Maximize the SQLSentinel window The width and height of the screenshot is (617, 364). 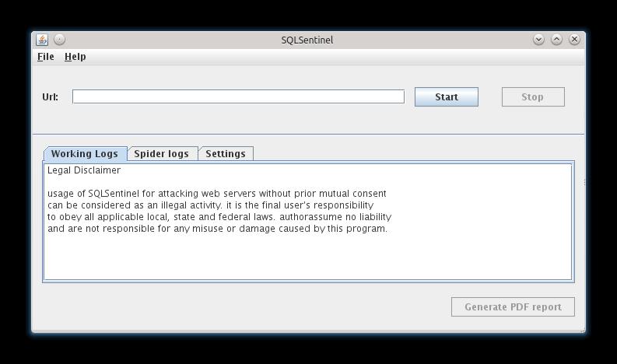556,40
